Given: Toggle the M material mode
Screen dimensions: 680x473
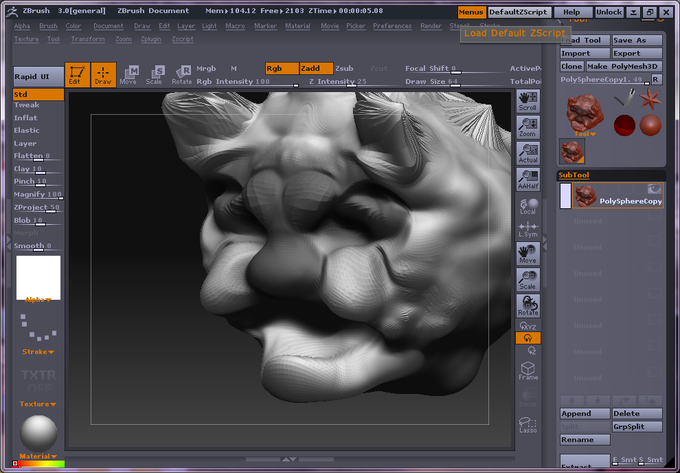Looking at the screenshot, I should click(234, 69).
